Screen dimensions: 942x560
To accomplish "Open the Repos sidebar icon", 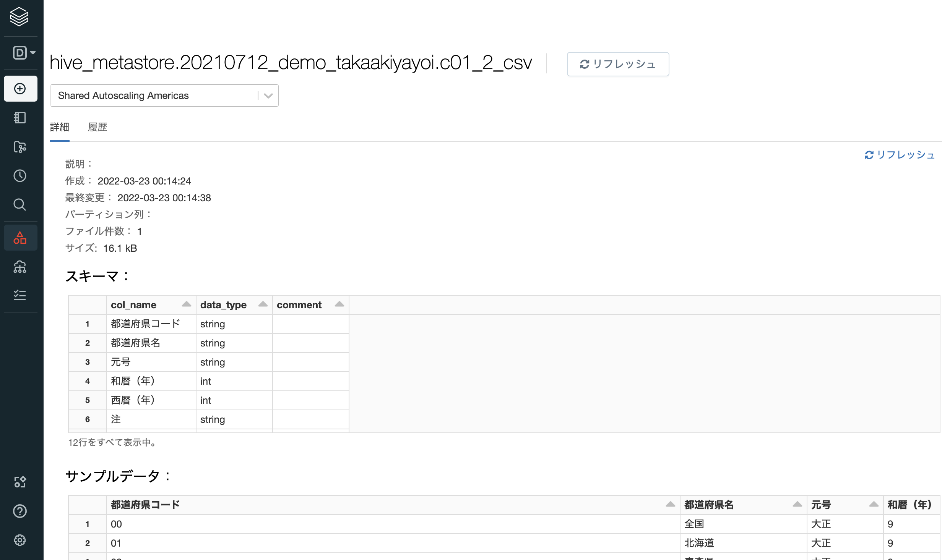I will pyautogui.click(x=19, y=147).
